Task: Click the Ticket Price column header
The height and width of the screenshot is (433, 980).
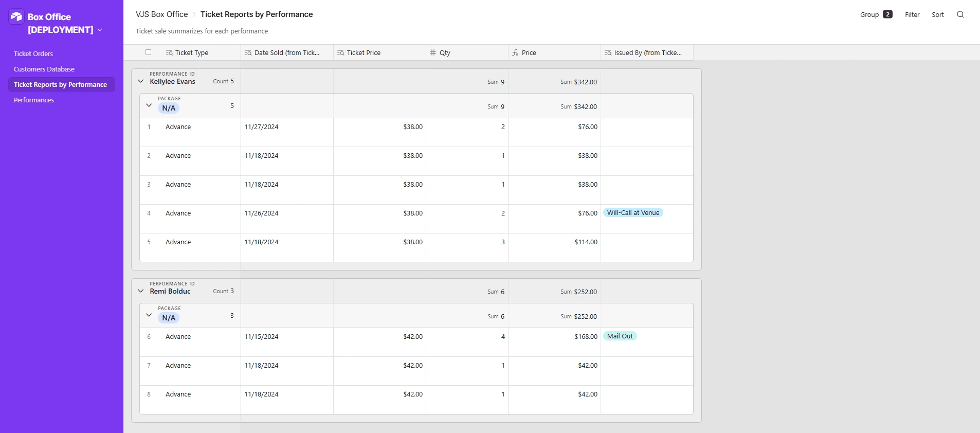Action: 379,52
